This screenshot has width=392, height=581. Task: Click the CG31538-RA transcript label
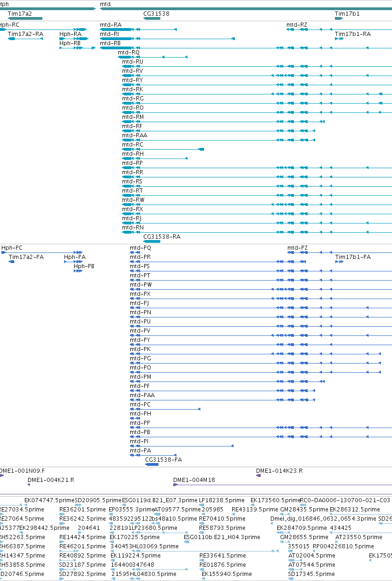(162, 237)
